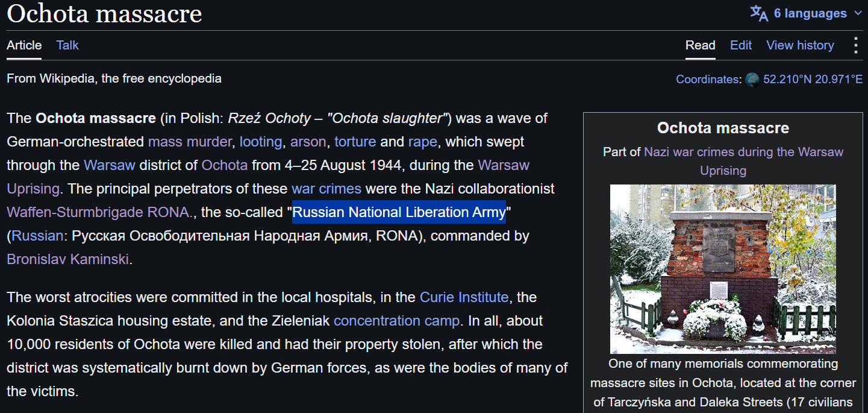Open the vertical three-dot more options menu

pos(855,45)
